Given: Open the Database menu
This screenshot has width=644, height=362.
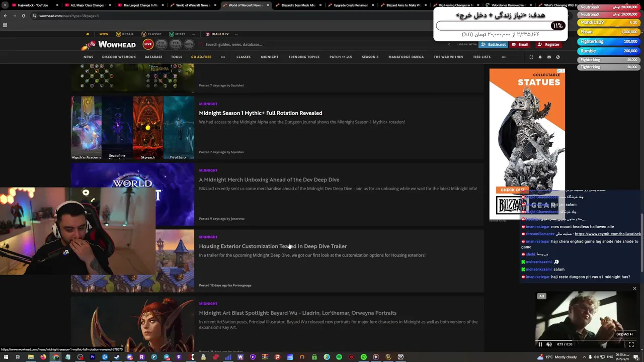Looking at the screenshot, I should tap(153, 57).
